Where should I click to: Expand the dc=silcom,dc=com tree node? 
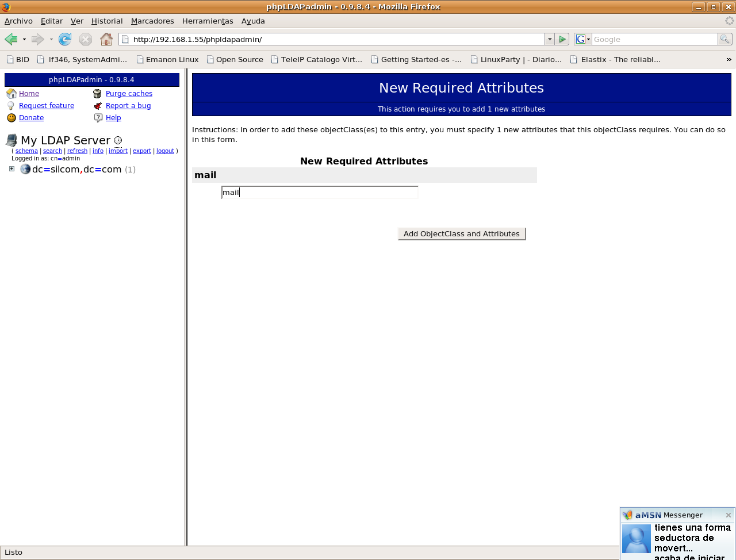11,169
